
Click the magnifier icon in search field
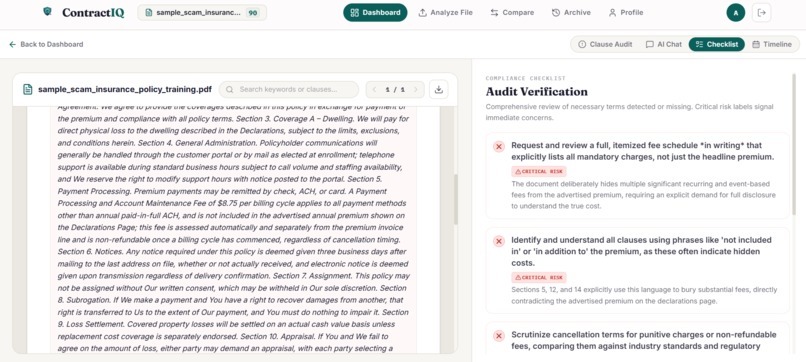point(230,89)
